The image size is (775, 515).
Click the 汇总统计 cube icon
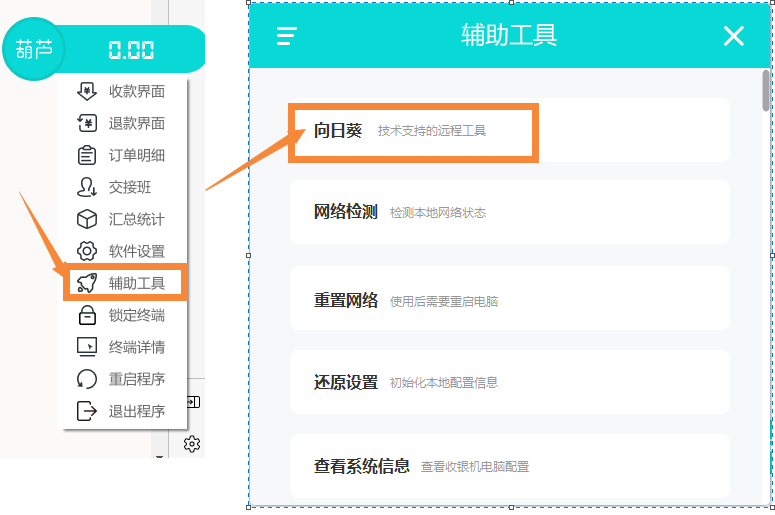(87, 219)
